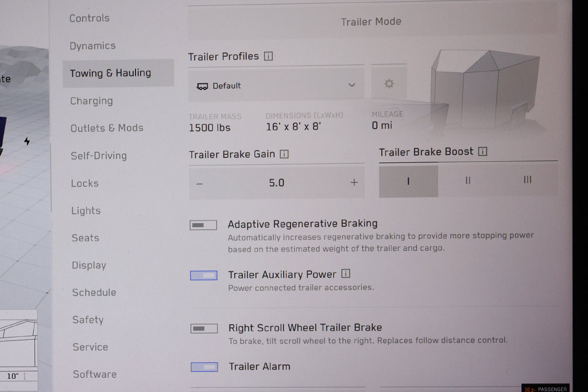This screenshot has height=392, width=588.
Task: Toggle Trailer Auxiliary Power switch
Action: click(x=204, y=275)
